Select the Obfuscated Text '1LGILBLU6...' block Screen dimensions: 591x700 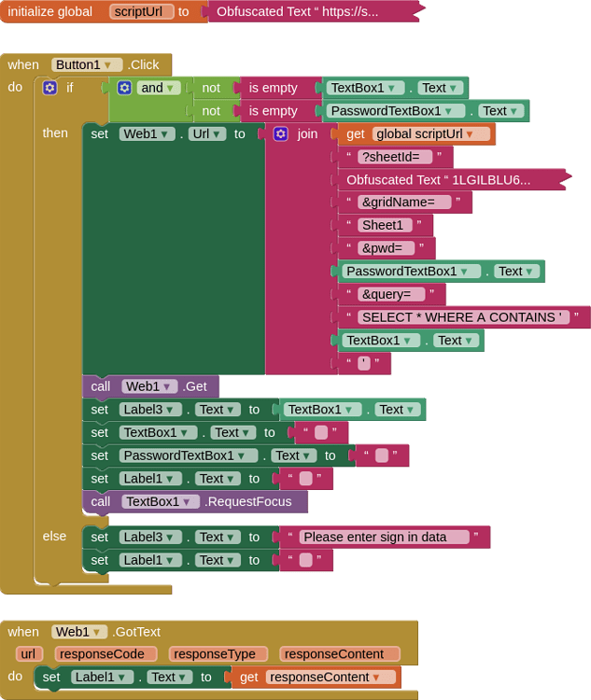(439, 179)
